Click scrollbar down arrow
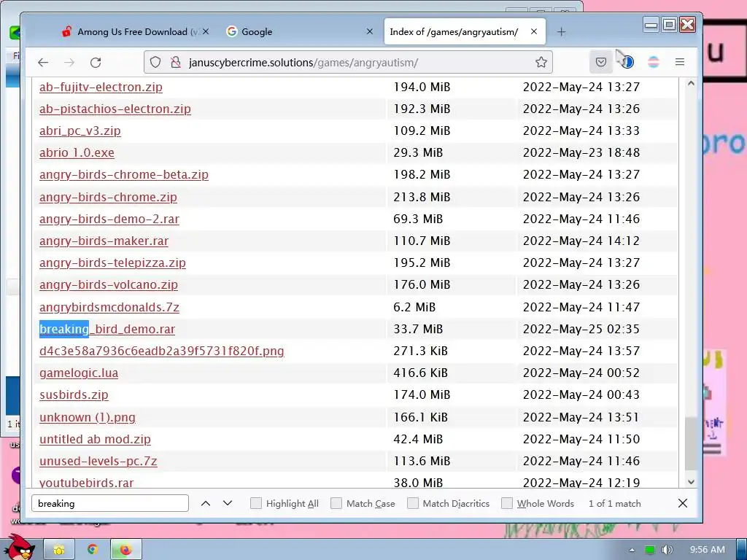 click(x=691, y=482)
